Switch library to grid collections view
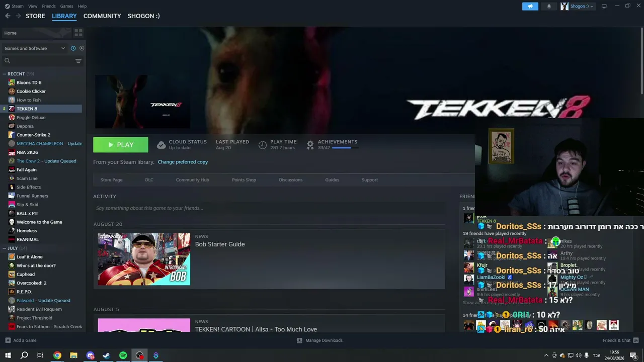This screenshot has height=362, width=644. (78, 33)
